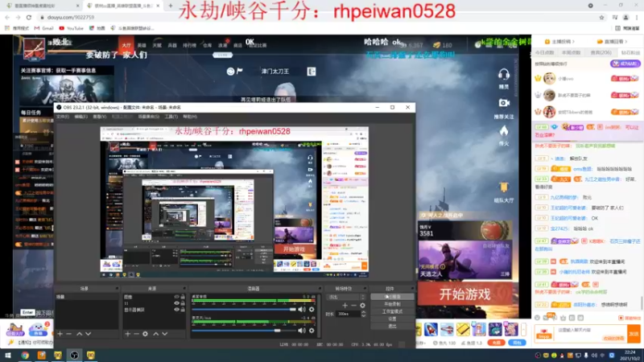Open desktop audio settings gear in mixer

pyautogui.click(x=312, y=310)
